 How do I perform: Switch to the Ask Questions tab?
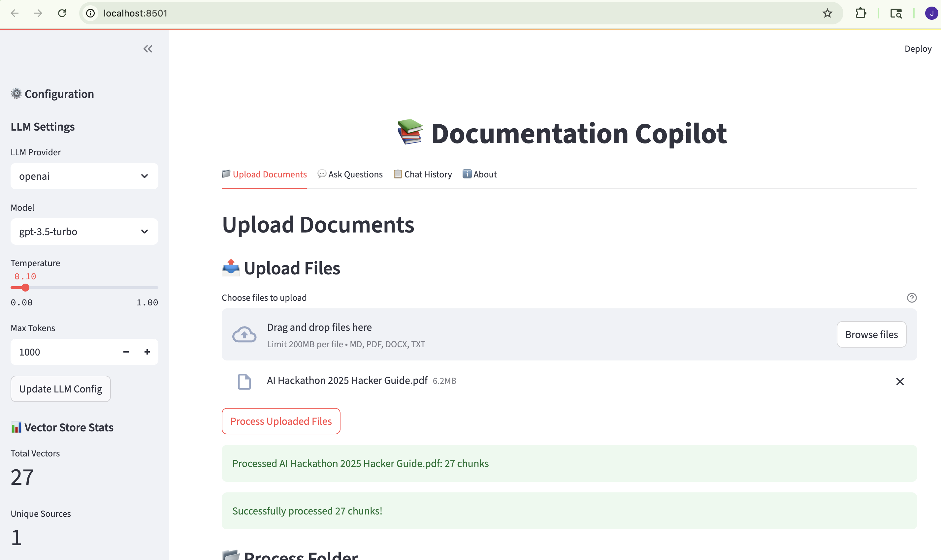pyautogui.click(x=350, y=174)
